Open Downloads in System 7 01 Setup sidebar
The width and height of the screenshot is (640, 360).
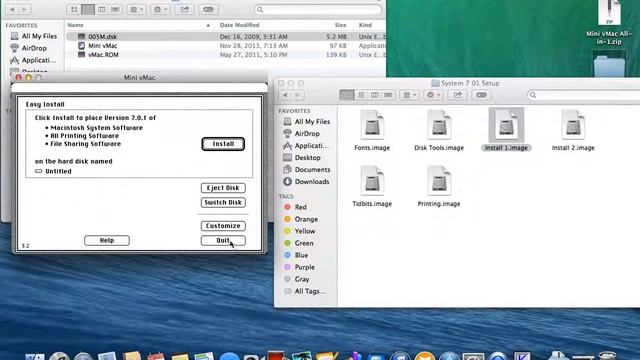tap(307, 182)
